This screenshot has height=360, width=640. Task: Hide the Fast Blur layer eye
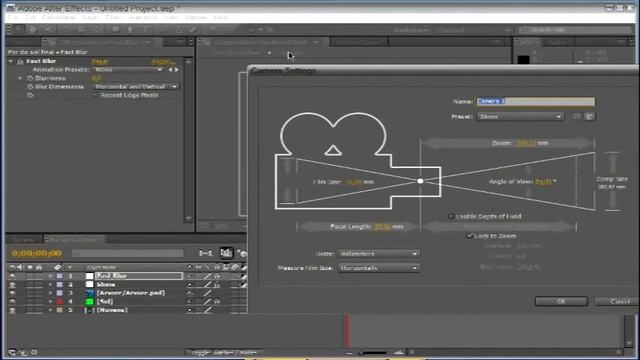pyautogui.click(x=13, y=276)
